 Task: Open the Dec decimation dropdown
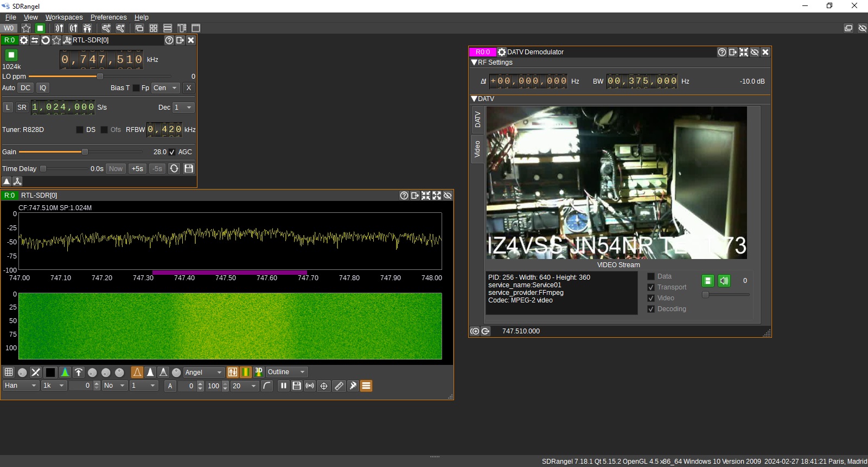click(x=183, y=108)
